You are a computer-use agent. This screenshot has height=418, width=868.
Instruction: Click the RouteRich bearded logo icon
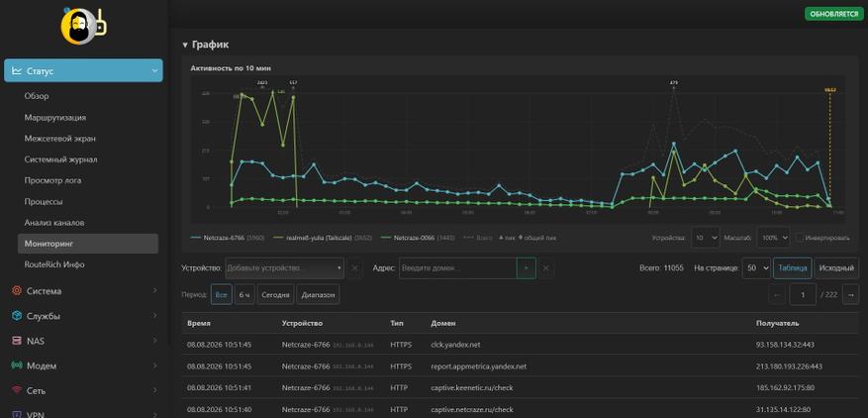(x=83, y=26)
